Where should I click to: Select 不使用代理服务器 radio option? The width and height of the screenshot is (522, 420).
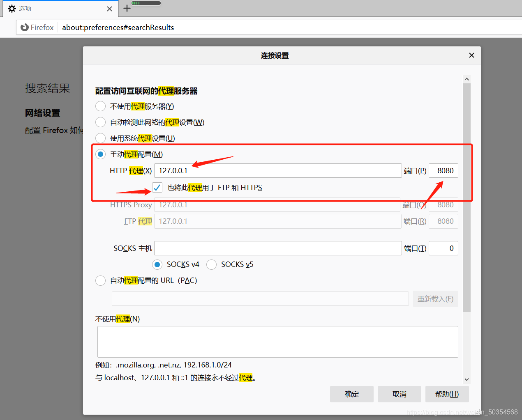(x=100, y=106)
